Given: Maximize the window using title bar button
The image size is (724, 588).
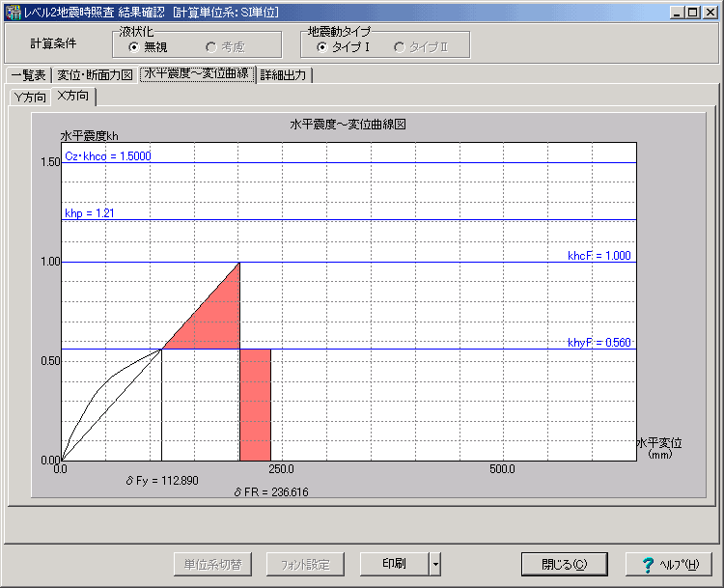Looking at the screenshot, I should (693, 12).
